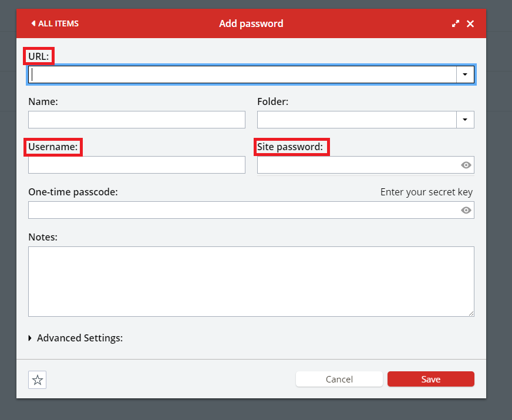The image size is (512, 420).
Task: Select the Folder text box
Action: [x=356, y=120]
